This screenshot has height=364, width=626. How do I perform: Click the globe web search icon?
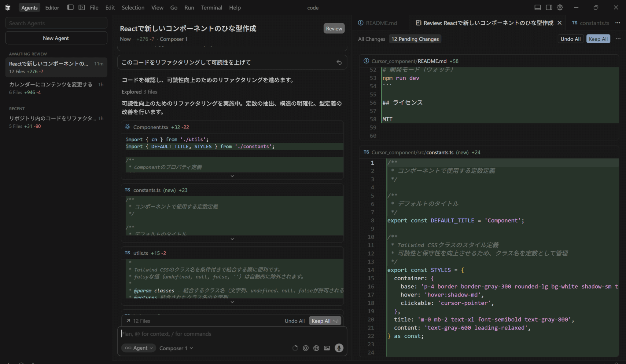[x=316, y=348]
